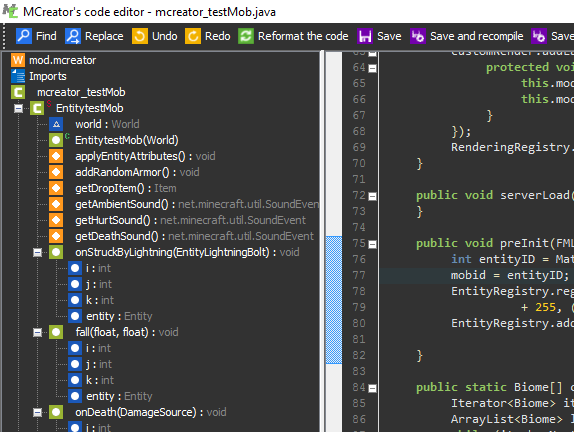Click the Save and recompile icon
Screen dimensions: 574x432
click(418, 36)
